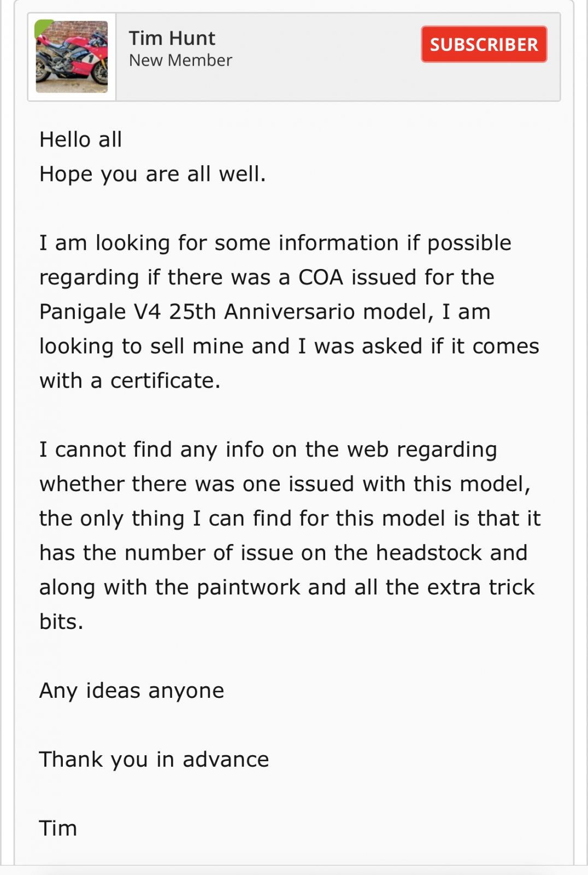The height and width of the screenshot is (875, 588).
Task: Click the "Hello all" greeting line
Action: point(81,140)
